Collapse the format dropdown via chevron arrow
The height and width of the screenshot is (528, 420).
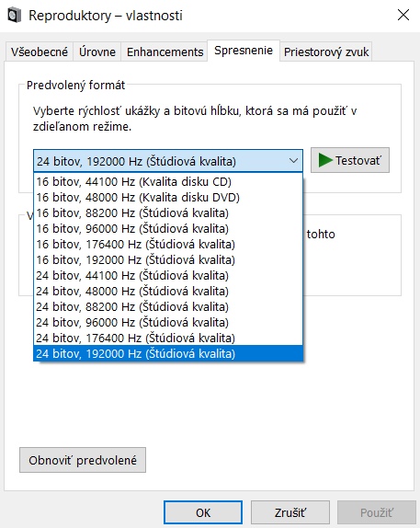pos(293,161)
